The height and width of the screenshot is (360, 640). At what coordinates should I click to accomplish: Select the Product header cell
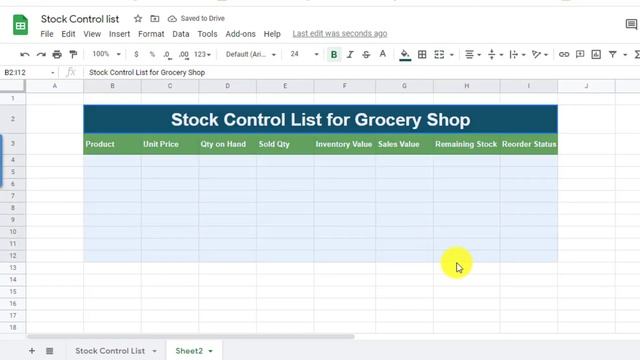point(112,144)
